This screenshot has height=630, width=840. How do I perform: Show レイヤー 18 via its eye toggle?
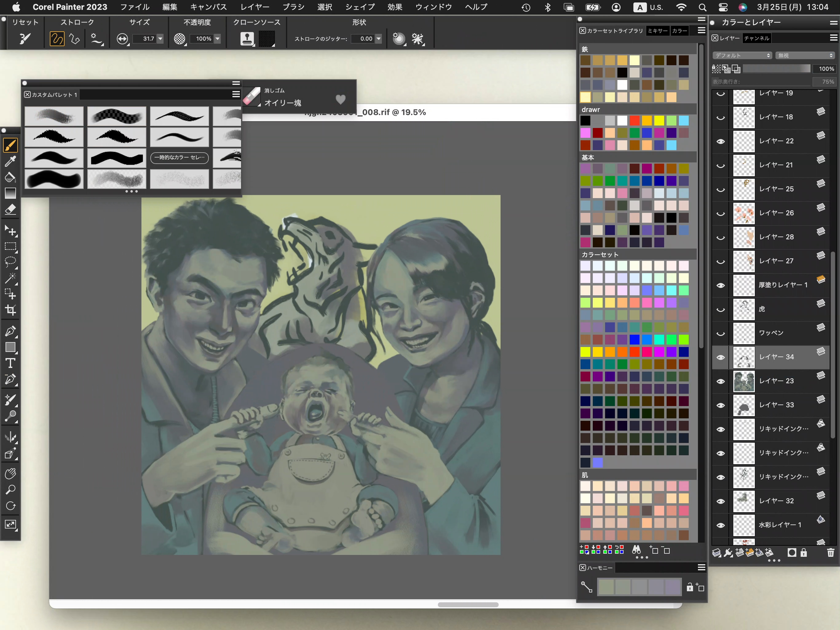point(720,118)
